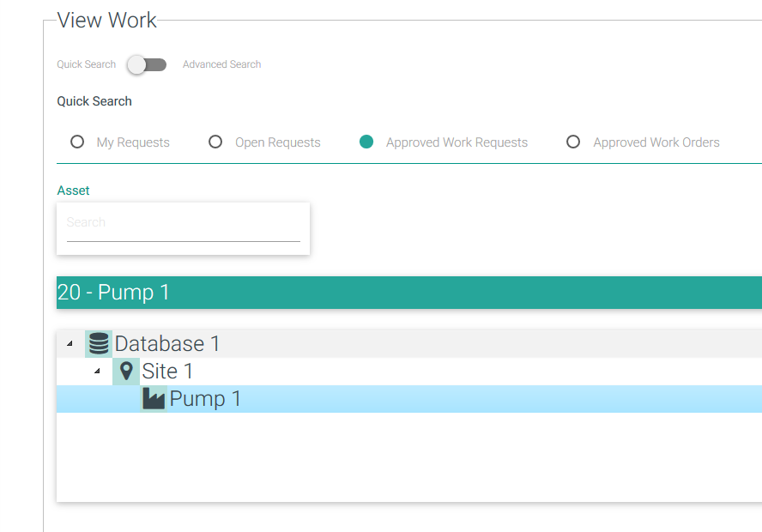Select the My Requests radio button
The image size is (762, 532).
tap(77, 142)
